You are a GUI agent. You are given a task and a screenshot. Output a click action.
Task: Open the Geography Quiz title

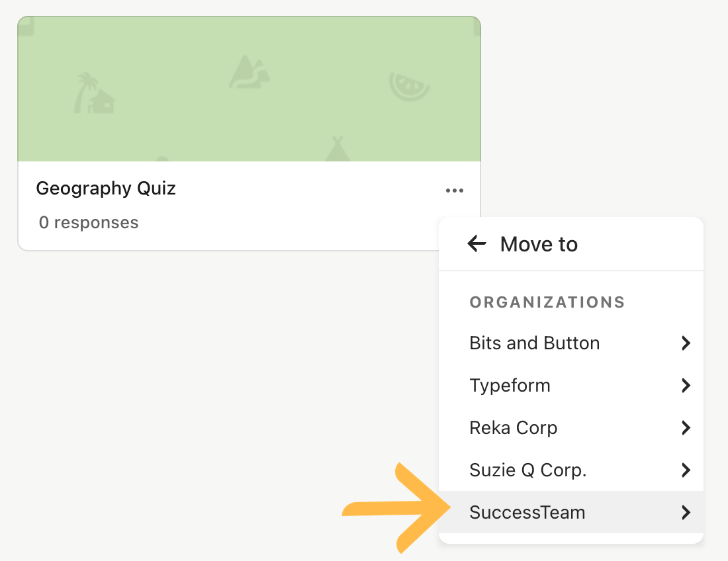click(106, 189)
